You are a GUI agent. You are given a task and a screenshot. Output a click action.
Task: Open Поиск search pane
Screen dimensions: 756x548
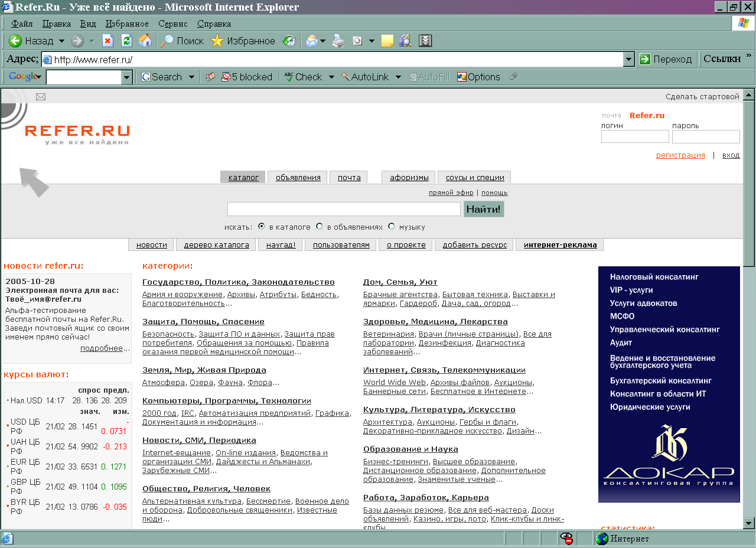tap(182, 41)
